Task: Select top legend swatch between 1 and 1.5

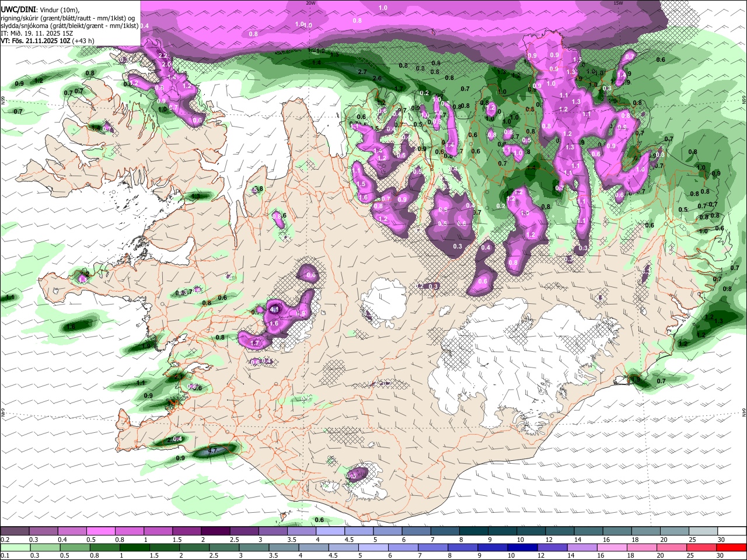Action: [x=158, y=531]
